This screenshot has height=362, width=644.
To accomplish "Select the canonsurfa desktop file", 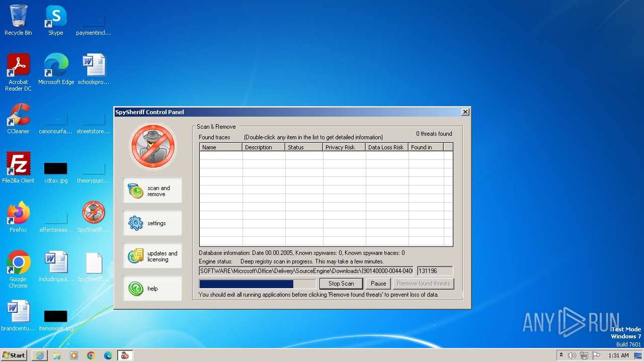I will tap(56, 124).
